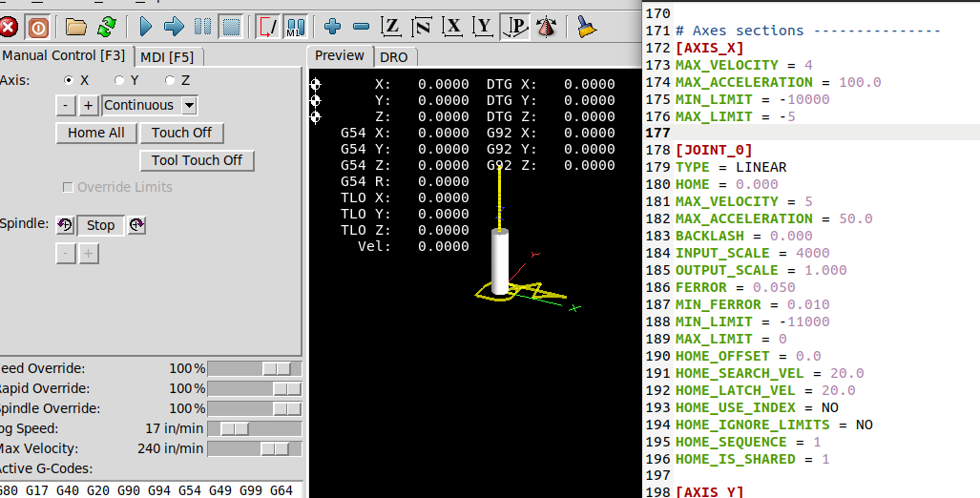
Task: Click the MAX_VELOCITY = 4 line
Action: point(743,65)
